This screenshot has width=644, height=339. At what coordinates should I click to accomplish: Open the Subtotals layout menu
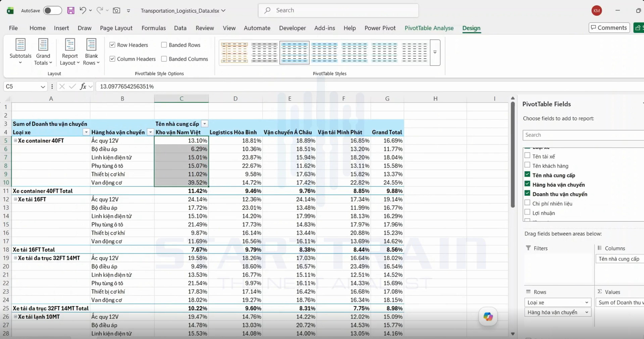(20, 52)
